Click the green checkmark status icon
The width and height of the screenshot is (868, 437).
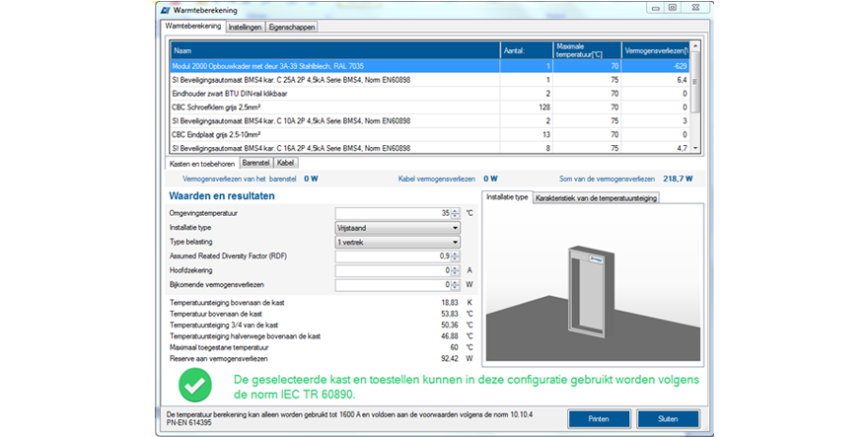pyautogui.click(x=195, y=386)
